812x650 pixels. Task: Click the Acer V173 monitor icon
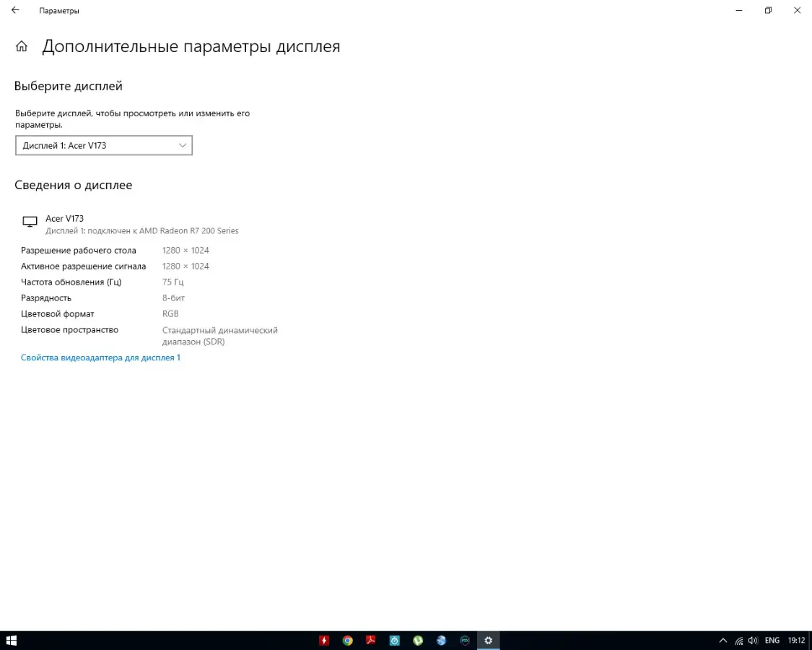click(x=30, y=222)
